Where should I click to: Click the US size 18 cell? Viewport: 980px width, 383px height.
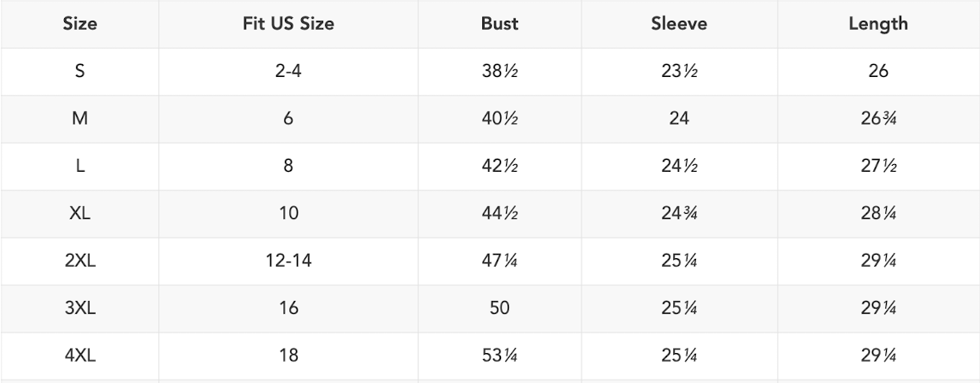click(x=288, y=356)
